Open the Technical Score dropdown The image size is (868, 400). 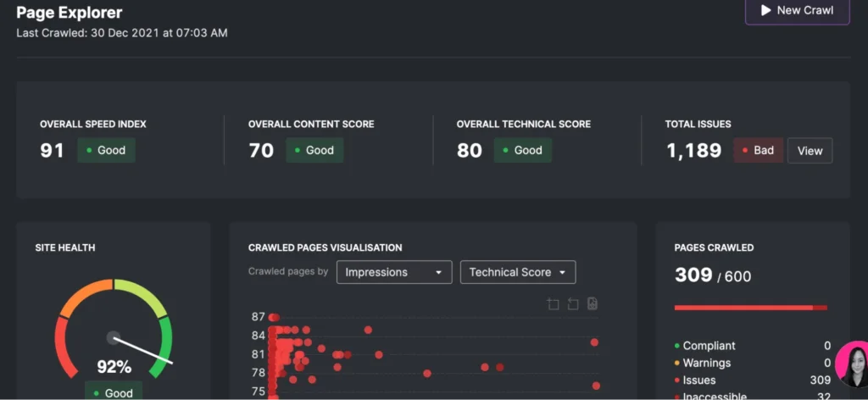[x=517, y=272]
